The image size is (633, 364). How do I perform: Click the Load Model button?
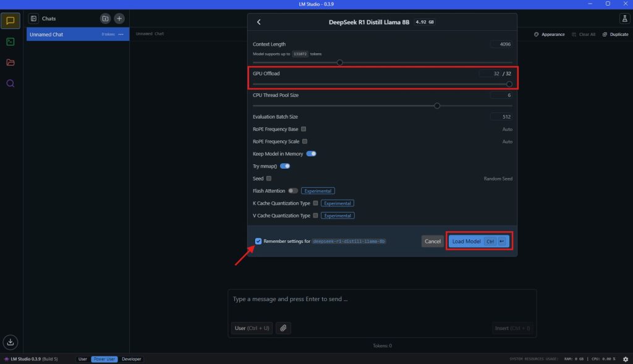467,241
